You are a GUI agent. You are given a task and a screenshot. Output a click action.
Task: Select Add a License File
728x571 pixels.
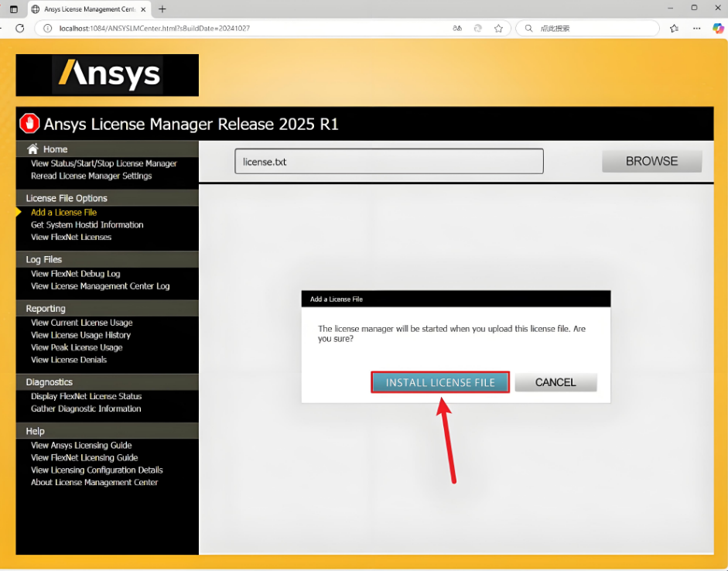(64, 213)
